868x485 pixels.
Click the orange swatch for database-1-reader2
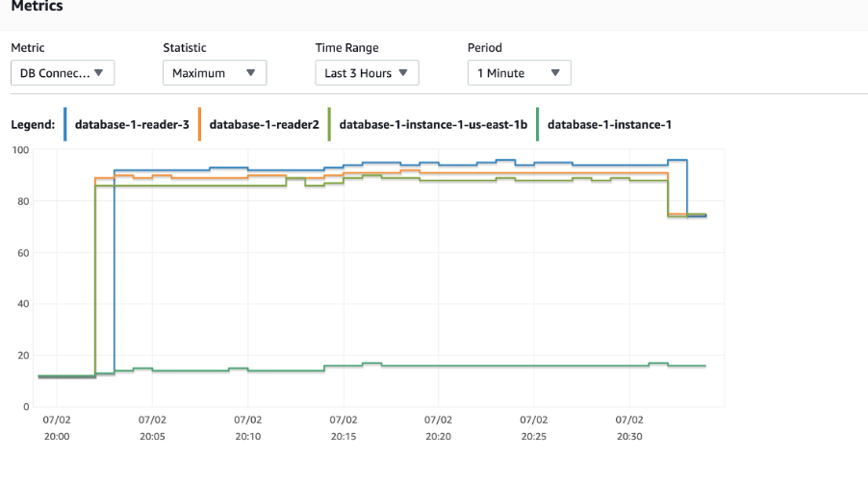[x=199, y=124]
